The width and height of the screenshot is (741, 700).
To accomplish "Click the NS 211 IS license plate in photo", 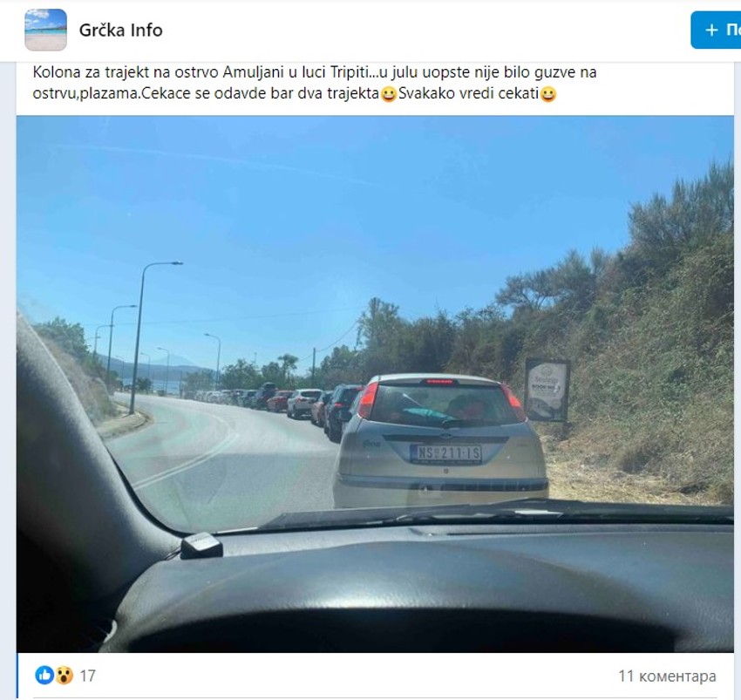I will (x=446, y=453).
